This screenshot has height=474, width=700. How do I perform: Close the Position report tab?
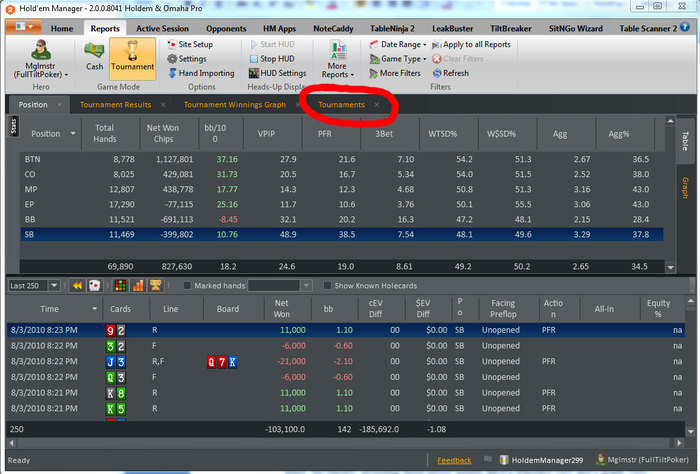[59, 104]
